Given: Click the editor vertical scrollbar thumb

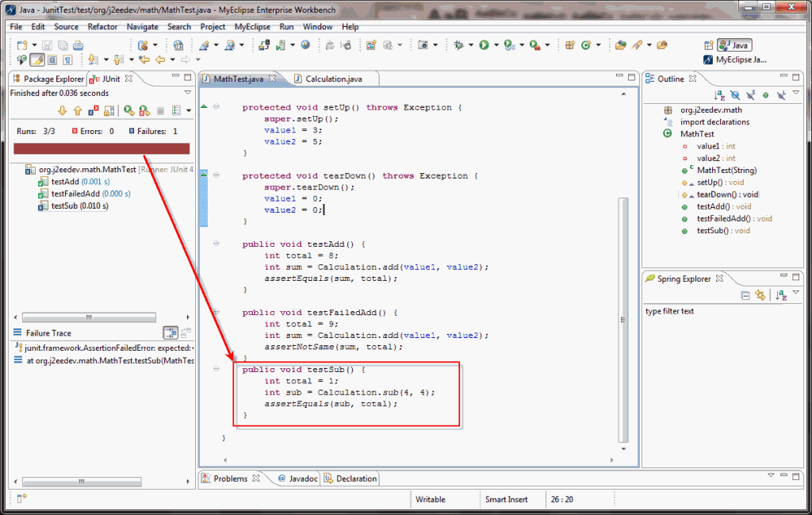Looking at the screenshot, I should (x=623, y=320).
